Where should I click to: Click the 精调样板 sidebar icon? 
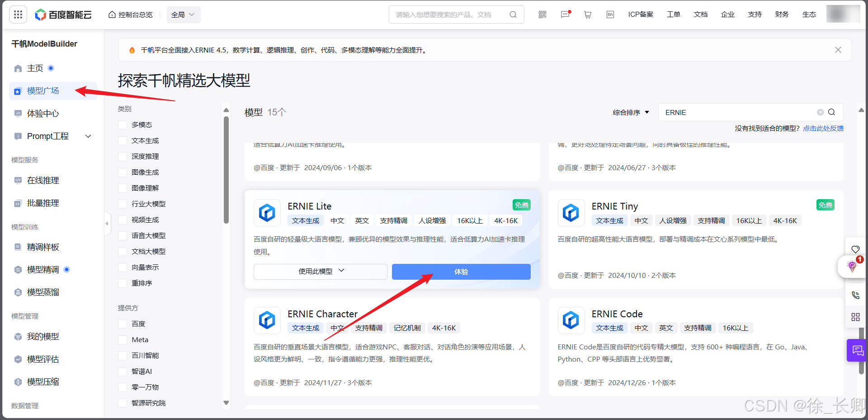point(18,247)
